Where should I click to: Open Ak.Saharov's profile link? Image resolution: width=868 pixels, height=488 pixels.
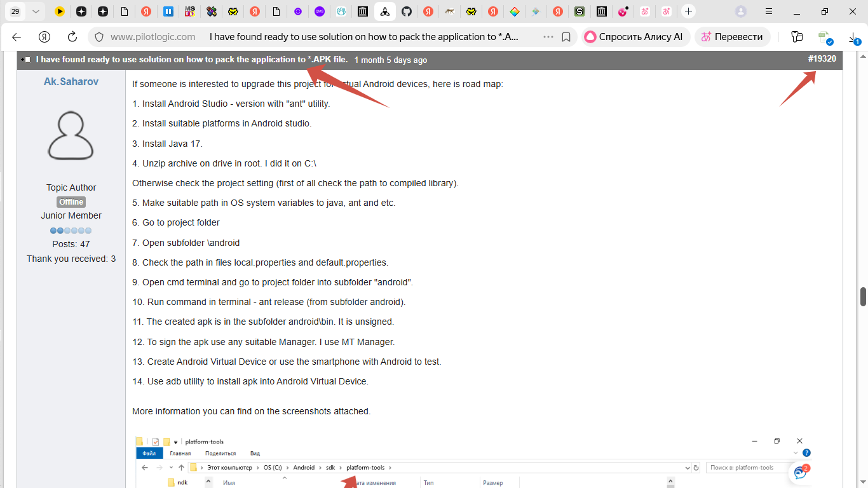click(71, 81)
